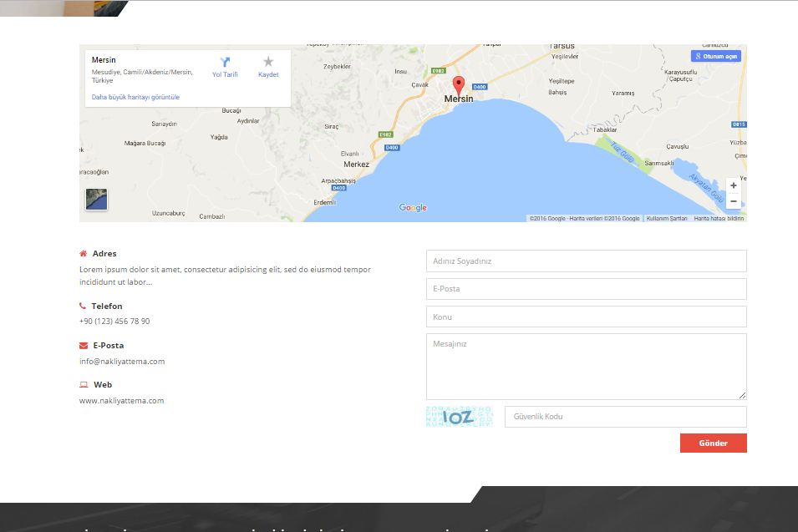Image resolution: width=798 pixels, height=532 pixels.
Task: Click Harita hatası bildirin link
Action: point(719,218)
